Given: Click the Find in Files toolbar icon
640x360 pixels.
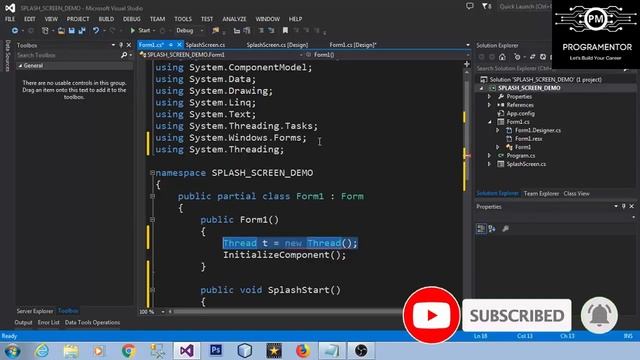Looking at the screenshot, I should 216,31.
